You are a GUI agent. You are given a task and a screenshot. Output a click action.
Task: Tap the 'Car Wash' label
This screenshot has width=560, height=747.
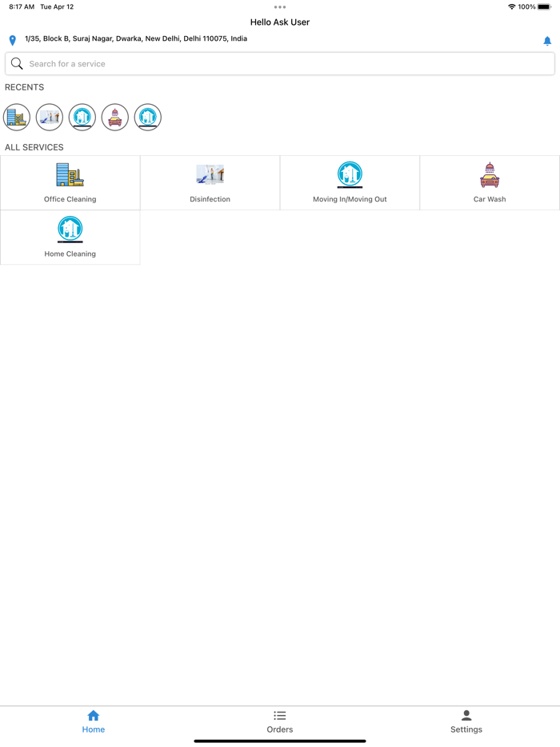(490, 199)
